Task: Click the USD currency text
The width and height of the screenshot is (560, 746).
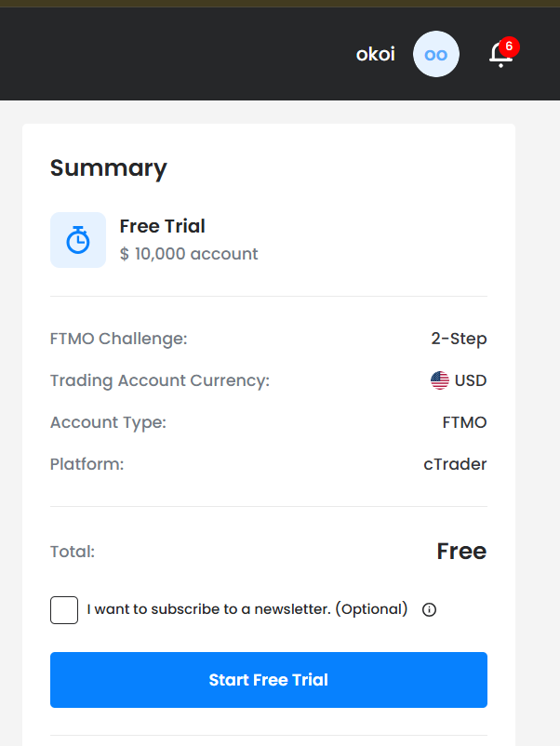Action: coord(471,380)
